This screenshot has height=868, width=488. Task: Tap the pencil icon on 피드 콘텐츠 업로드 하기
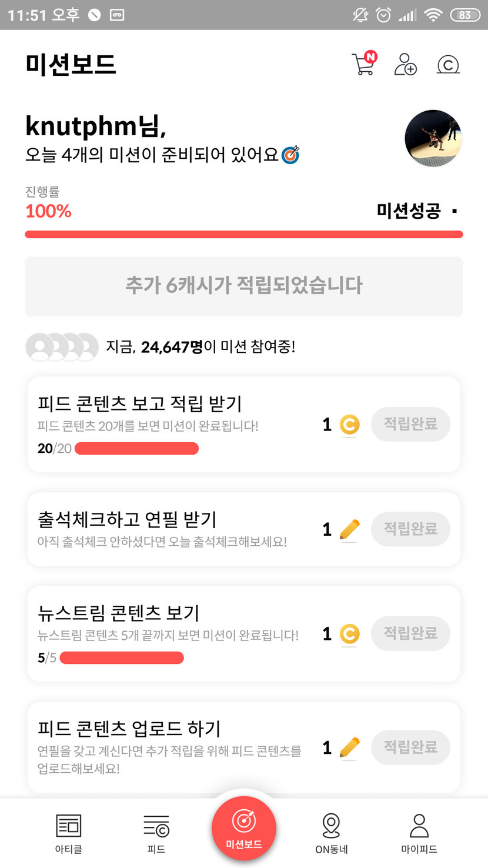coord(349,748)
